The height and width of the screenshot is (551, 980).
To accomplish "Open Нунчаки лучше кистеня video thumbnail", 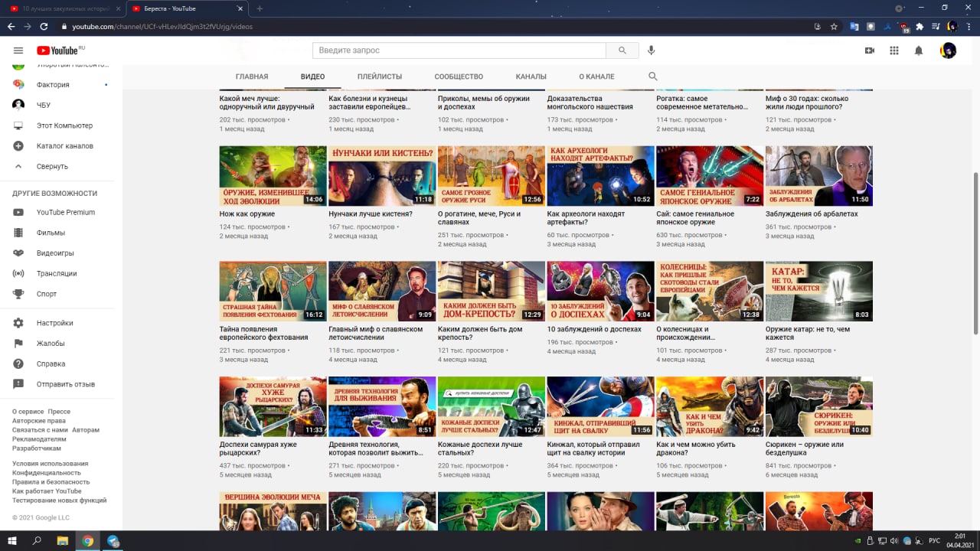I will click(x=382, y=176).
